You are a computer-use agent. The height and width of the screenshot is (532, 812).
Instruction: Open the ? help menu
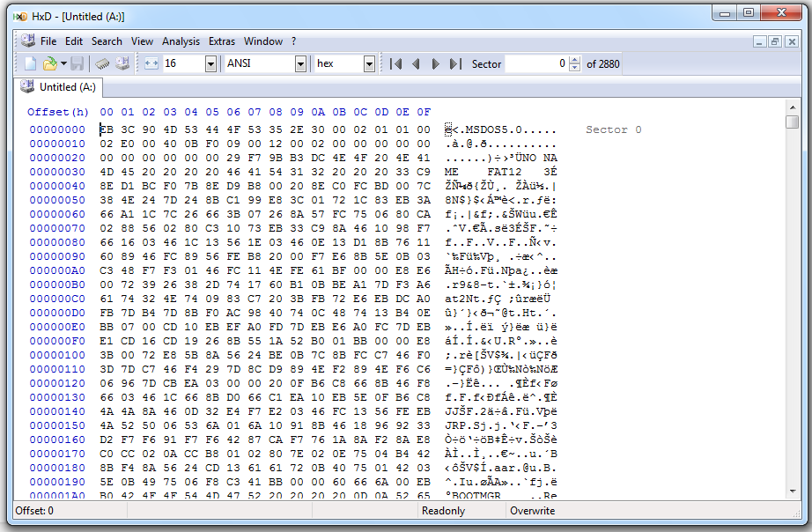pyautogui.click(x=293, y=41)
